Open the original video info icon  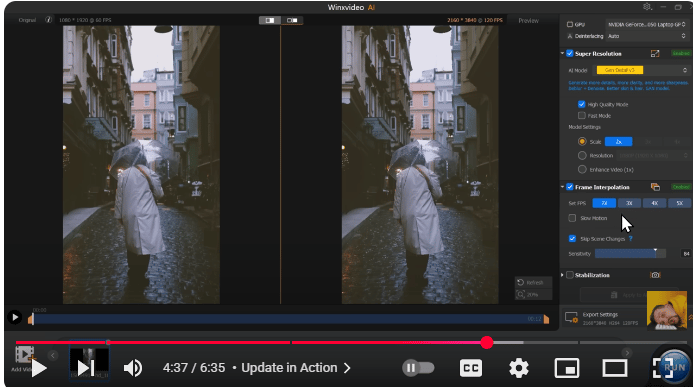pos(49,20)
